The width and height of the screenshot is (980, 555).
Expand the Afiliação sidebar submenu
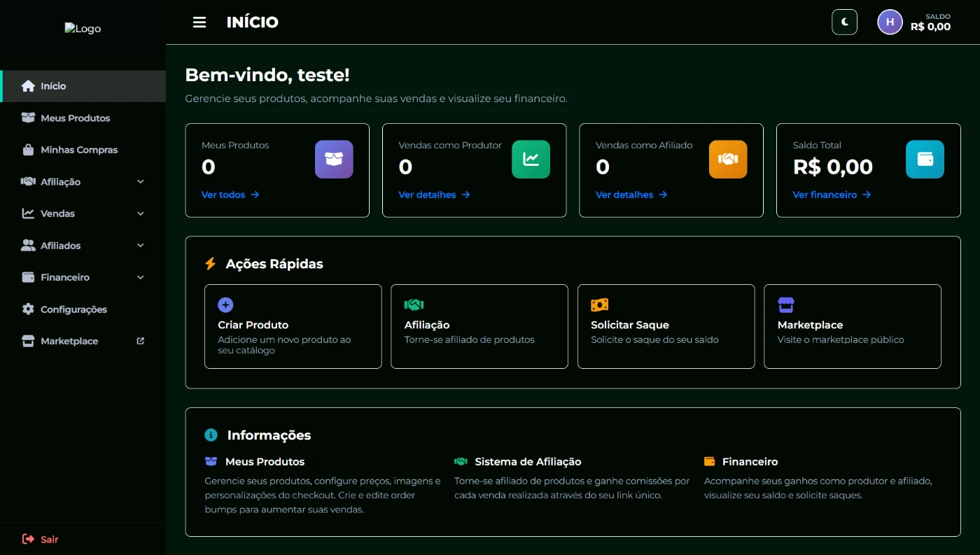pos(140,182)
